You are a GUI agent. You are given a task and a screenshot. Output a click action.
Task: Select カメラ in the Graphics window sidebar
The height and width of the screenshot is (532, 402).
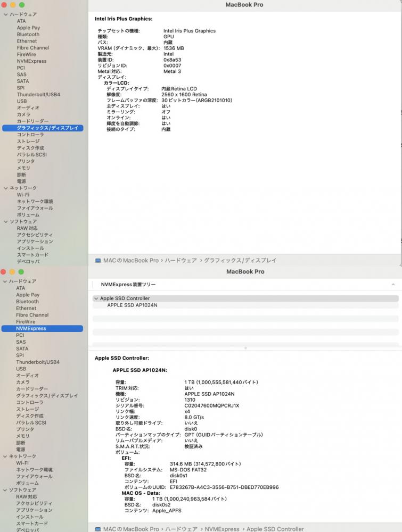pyautogui.click(x=23, y=115)
